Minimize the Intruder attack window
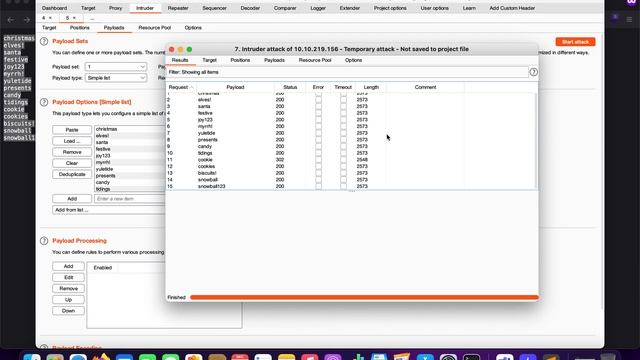This screenshot has width=640, height=360. tap(180, 49)
